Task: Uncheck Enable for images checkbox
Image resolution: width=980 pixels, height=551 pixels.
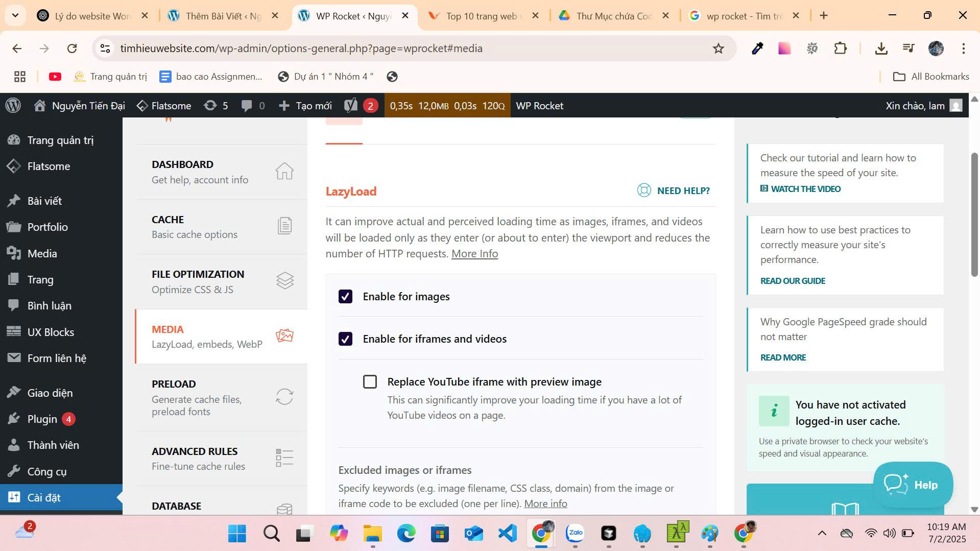Action: (345, 297)
